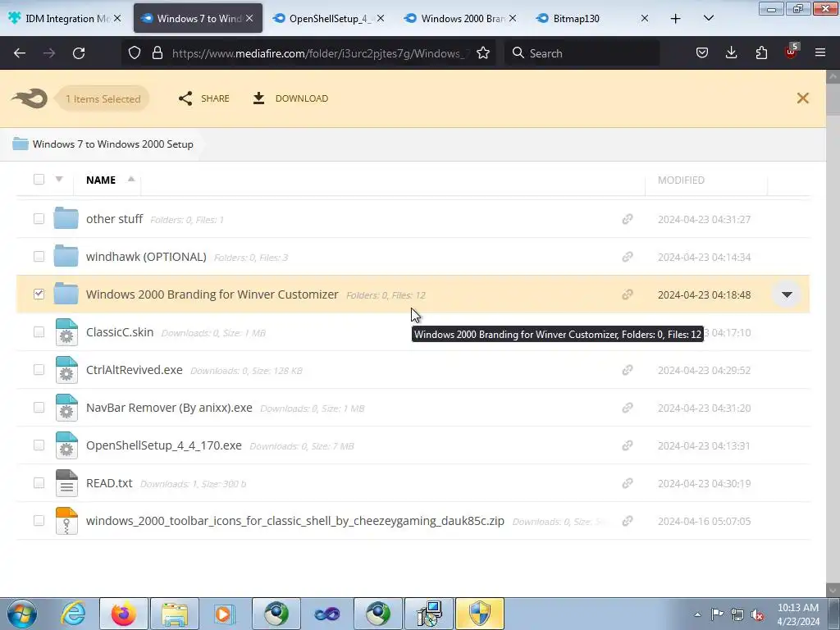Copy link icon for other stuff folder
The height and width of the screenshot is (630, 840).
[x=628, y=219]
